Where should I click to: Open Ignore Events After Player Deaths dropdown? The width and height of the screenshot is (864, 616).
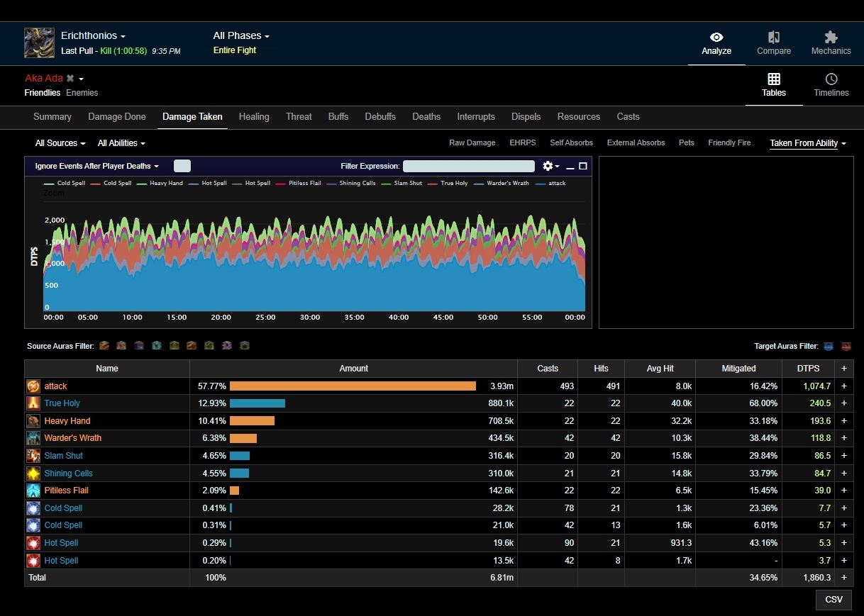click(x=96, y=166)
